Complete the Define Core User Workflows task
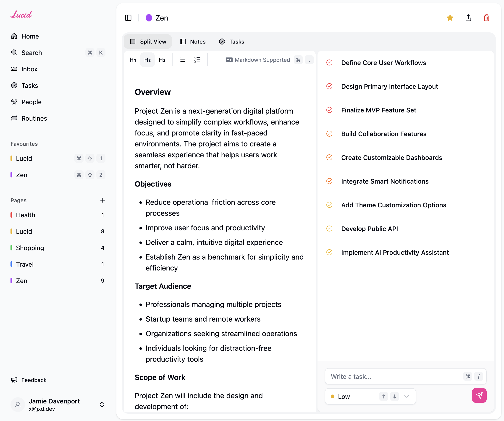Screen dimensions: 504x421 point(329,63)
